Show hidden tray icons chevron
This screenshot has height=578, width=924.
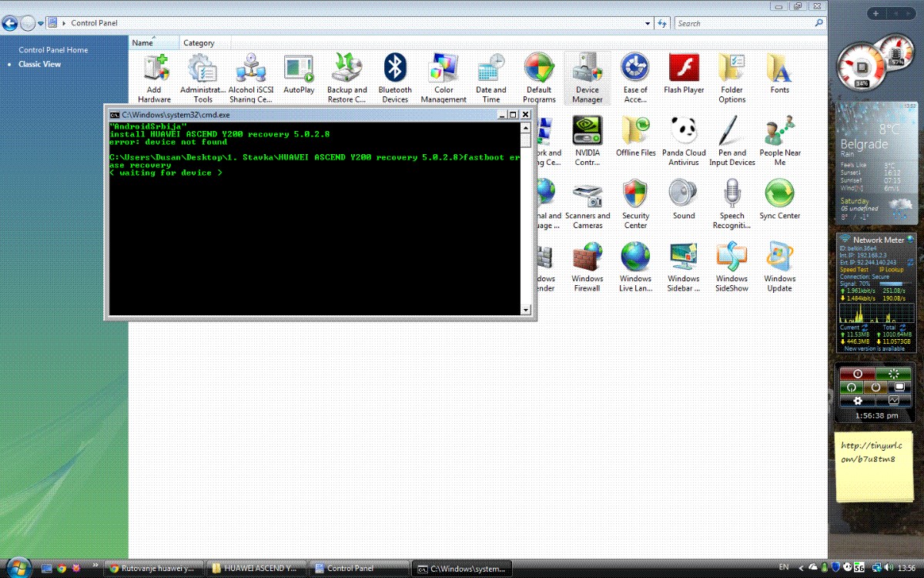(801, 568)
